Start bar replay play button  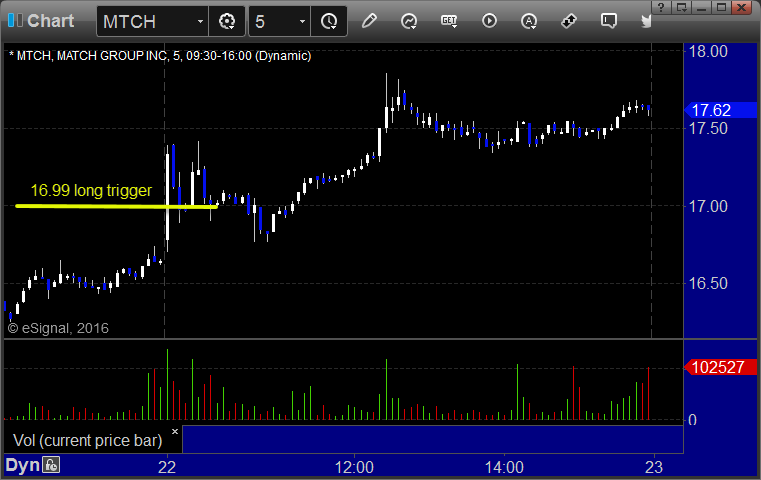[489, 21]
